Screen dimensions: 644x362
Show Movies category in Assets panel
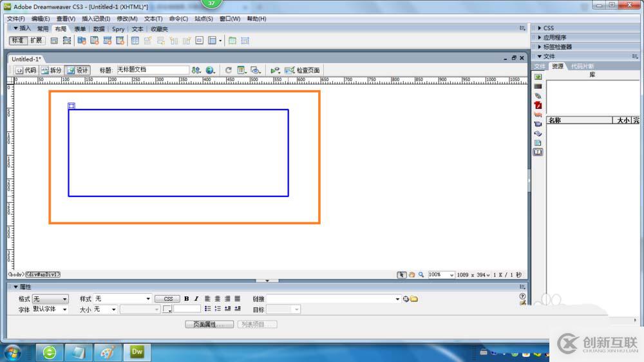(x=538, y=124)
